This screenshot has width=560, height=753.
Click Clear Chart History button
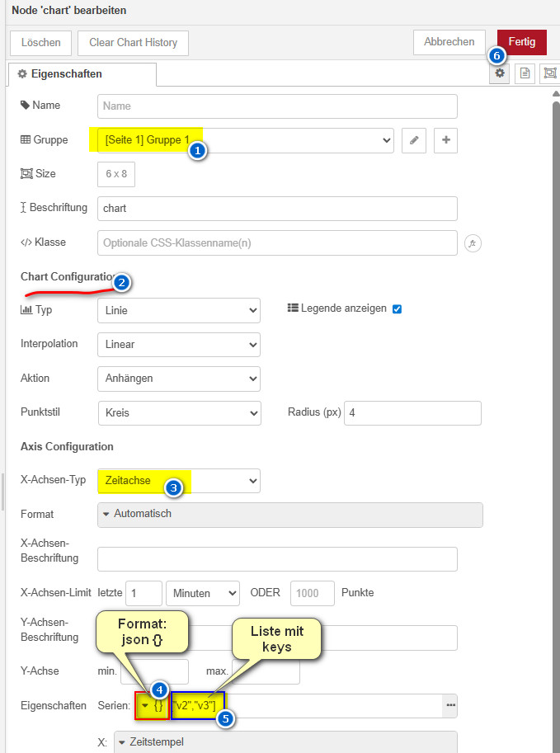(133, 43)
